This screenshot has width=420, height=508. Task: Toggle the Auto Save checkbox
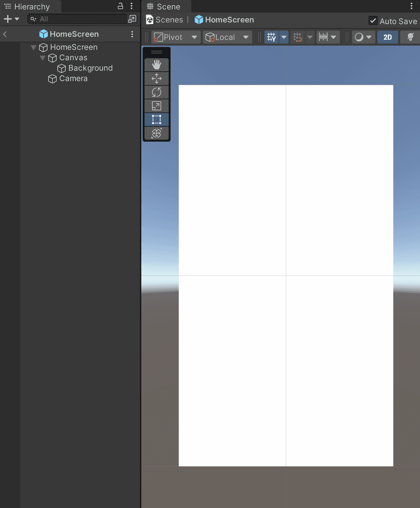click(x=373, y=21)
